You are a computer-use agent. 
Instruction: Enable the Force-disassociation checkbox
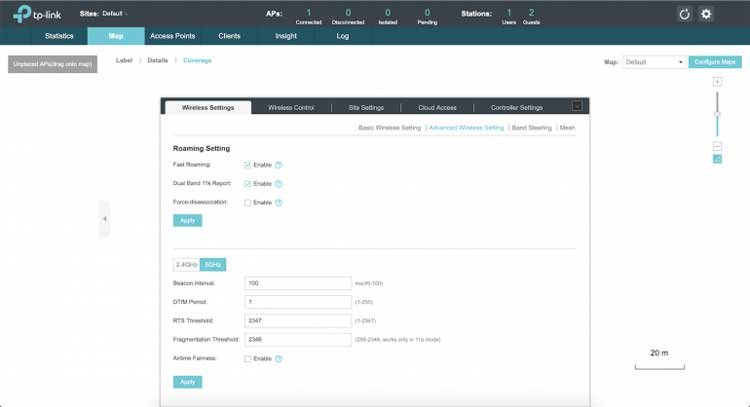click(x=248, y=202)
